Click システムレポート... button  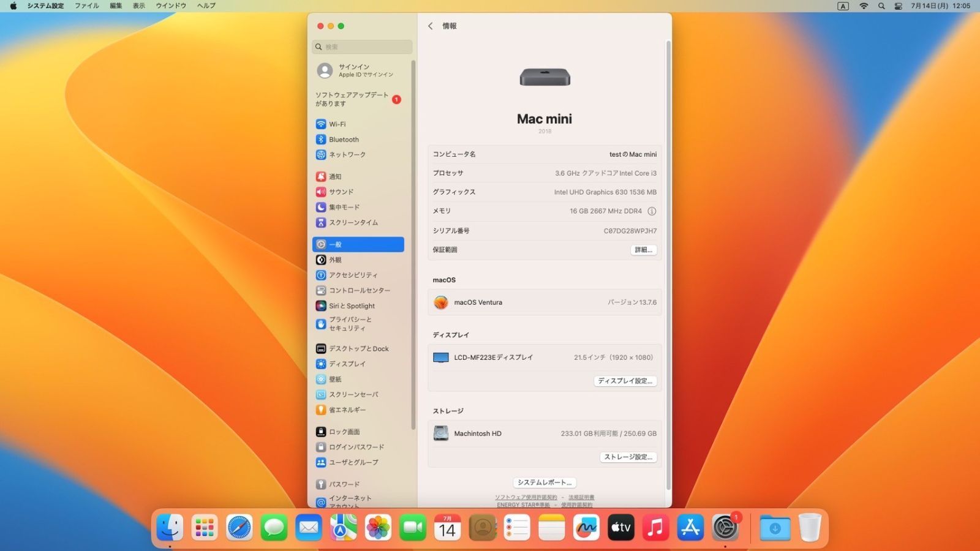coord(545,482)
